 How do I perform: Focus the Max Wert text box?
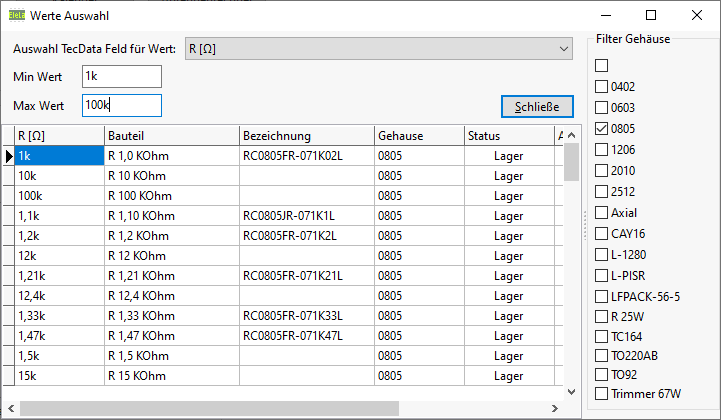[x=121, y=105]
